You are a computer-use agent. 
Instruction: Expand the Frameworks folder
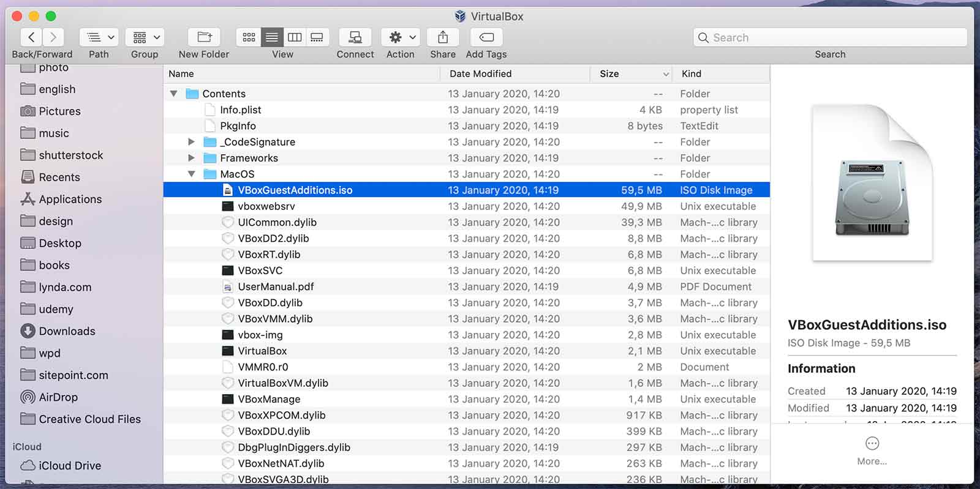click(x=191, y=158)
